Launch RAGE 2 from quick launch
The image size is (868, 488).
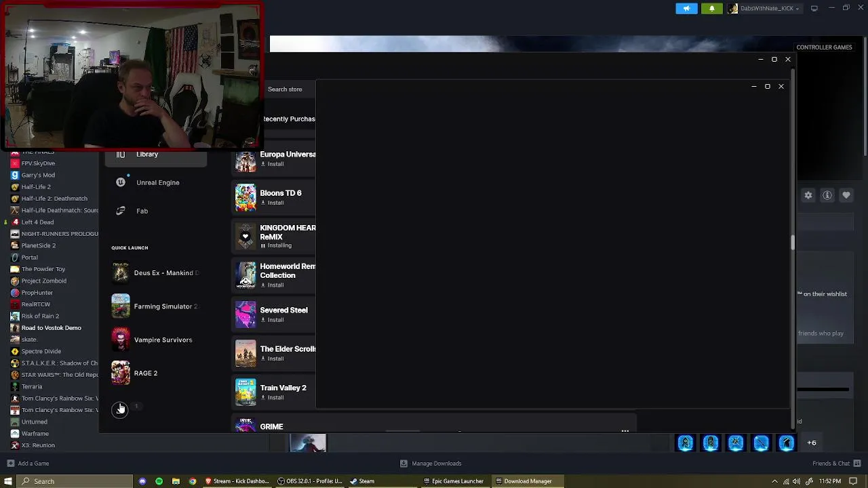click(x=155, y=373)
